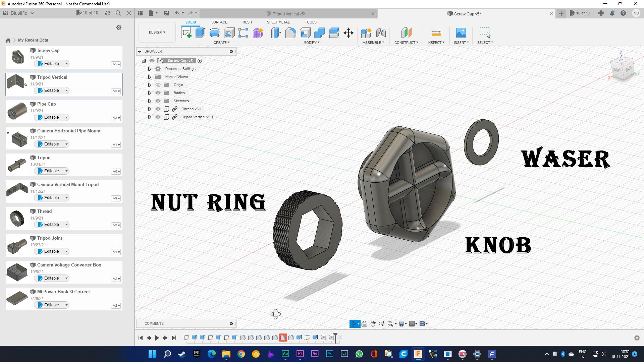Viewport: 644px width, 362px height.
Task: Select the Tripod Vertical thumbnail
Action: 17,83
